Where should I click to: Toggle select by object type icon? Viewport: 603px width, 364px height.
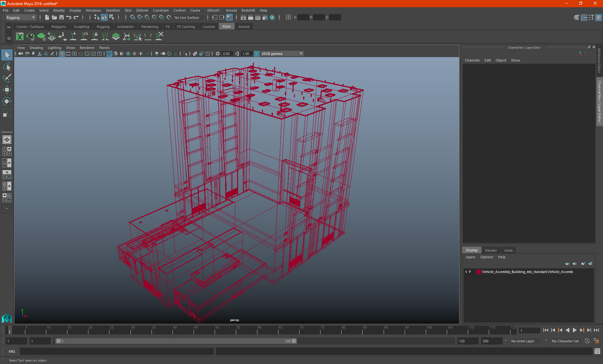pos(104,18)
